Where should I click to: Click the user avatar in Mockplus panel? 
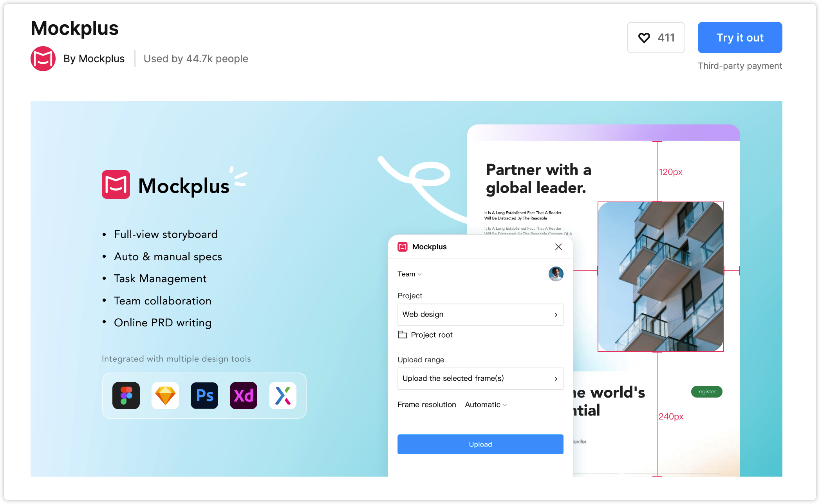click(556, 274)
